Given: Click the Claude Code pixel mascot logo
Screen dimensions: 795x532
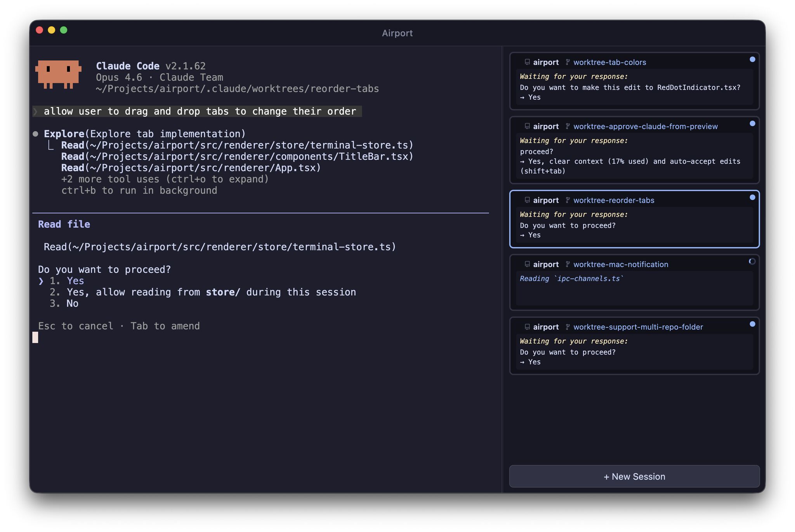Looking at the screenshot, I should [x=58, y=74].
